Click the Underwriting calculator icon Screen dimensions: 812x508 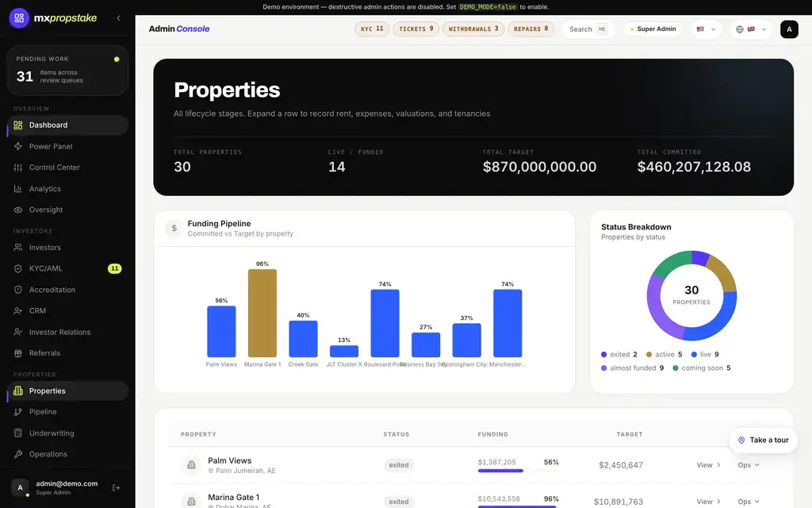click(18, 433)
